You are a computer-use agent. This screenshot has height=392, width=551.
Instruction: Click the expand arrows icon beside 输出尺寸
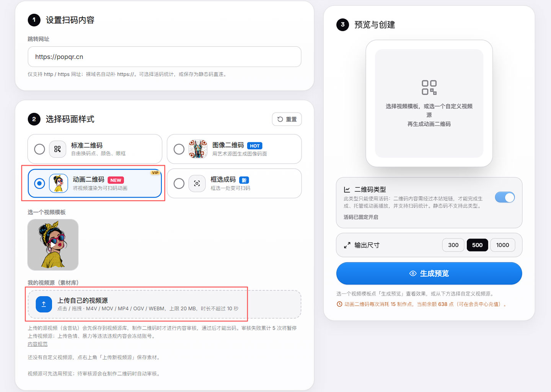347,245
